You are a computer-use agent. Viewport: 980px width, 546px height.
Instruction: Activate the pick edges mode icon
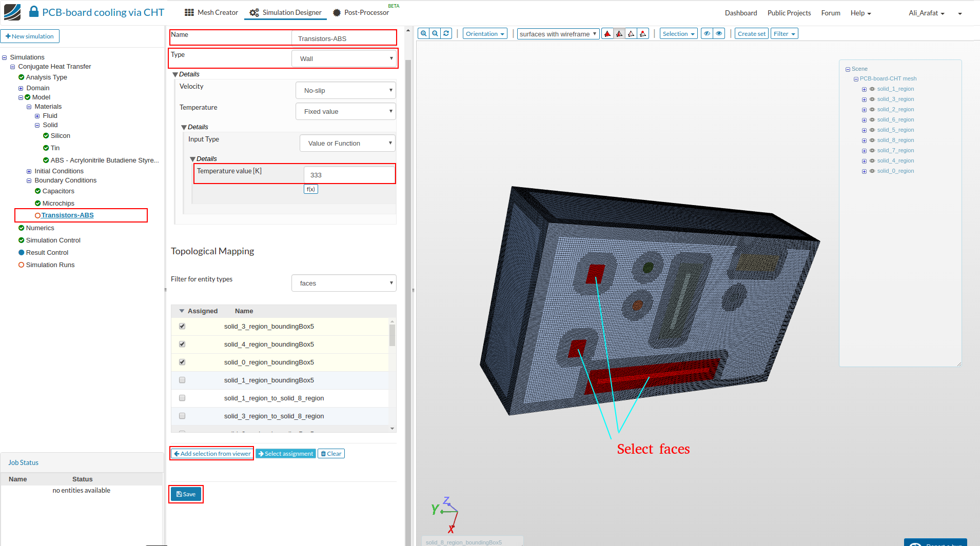(x=631, y=34)
